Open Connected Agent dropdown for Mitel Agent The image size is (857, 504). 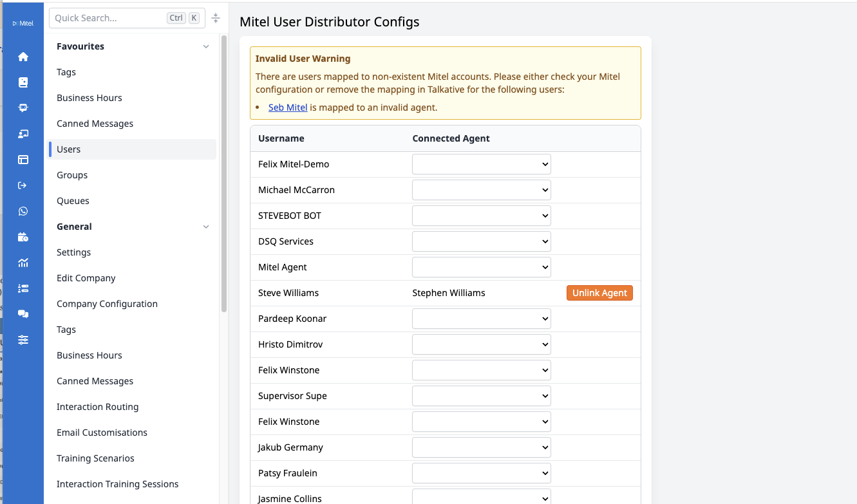coord(482,267)
